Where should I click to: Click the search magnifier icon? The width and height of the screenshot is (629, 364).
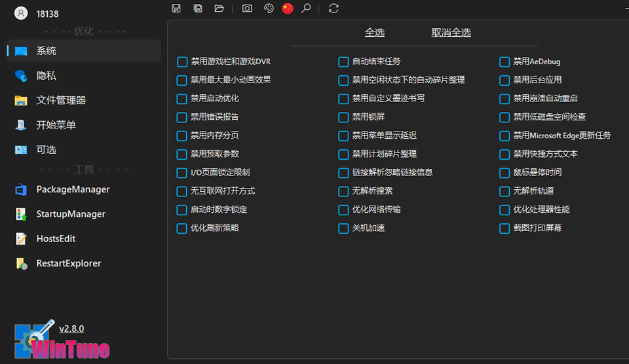[306, 8]
